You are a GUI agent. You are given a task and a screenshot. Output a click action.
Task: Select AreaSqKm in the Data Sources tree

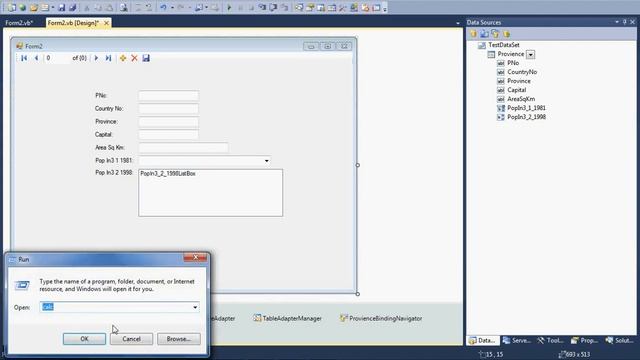pos(521,99)
